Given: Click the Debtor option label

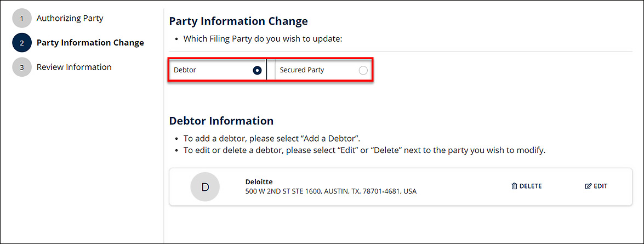Looking at the screenshot, I should [x=185, y=70].
